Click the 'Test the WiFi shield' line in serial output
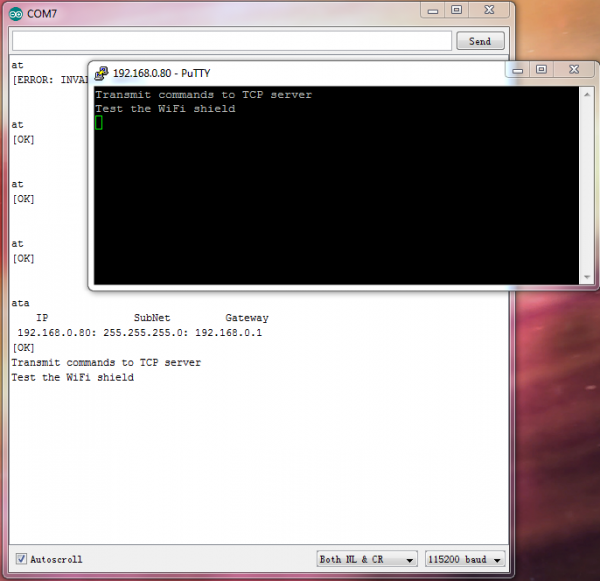The image size is (600, 581). click(x=73, y=377)
